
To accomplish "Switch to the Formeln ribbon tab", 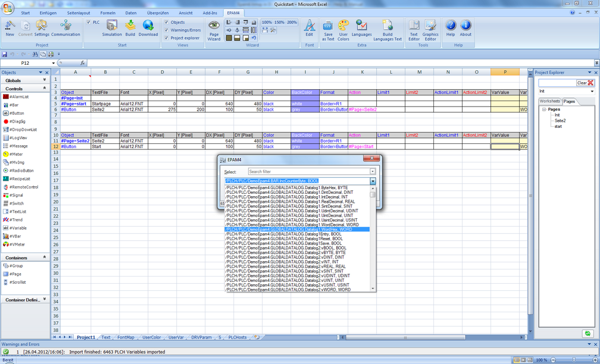I will pos(108,12).
